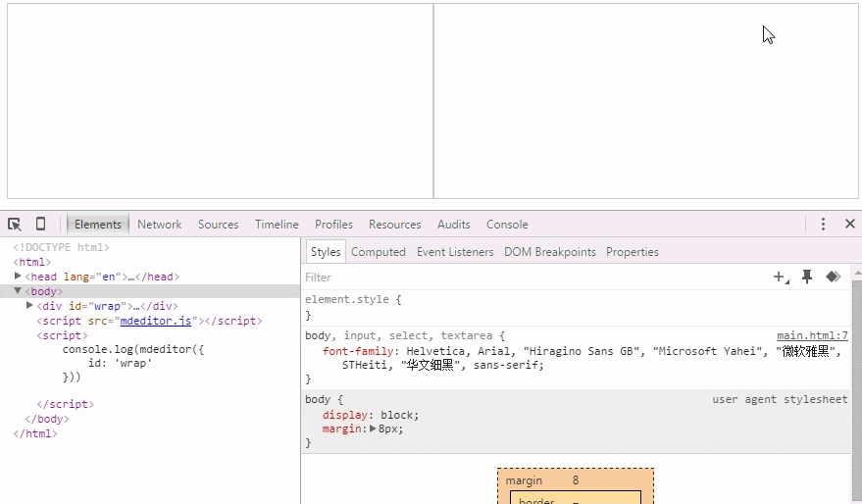Click margin value 8 in box model
Image resolution: width=862 pixels, height=504 pixels.
(x=576, y=480)
